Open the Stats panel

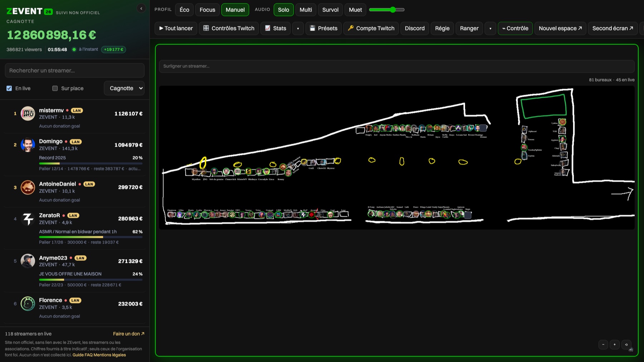click(x=275, y=28)
